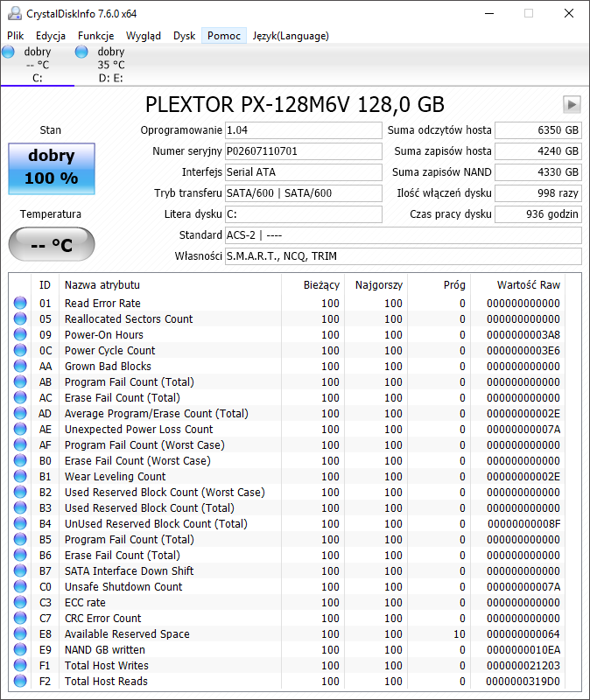Click the Bieżący column header
This screenshot has height=700, width=590.
point(313,285)
